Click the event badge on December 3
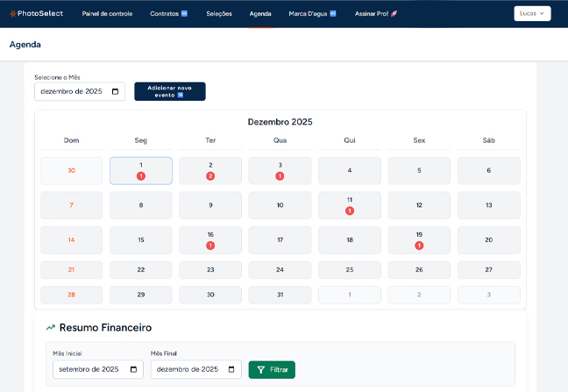568x392 pixels. click(x=280, y=176)
